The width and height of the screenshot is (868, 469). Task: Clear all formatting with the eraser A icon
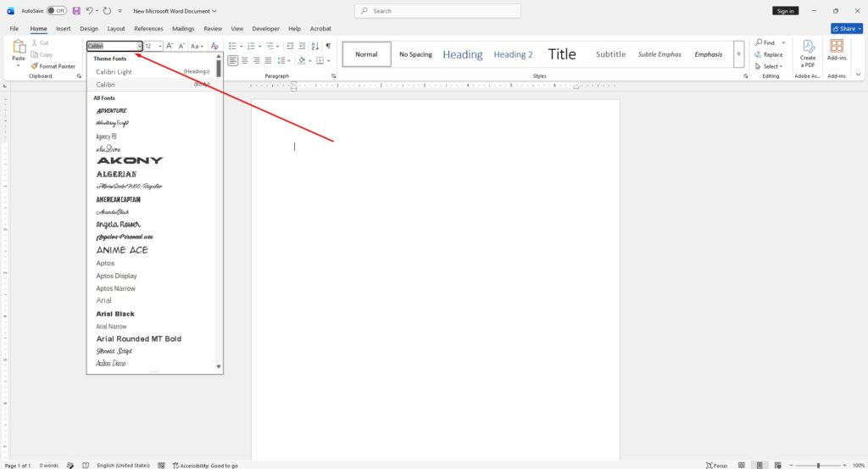pos(214,46)
